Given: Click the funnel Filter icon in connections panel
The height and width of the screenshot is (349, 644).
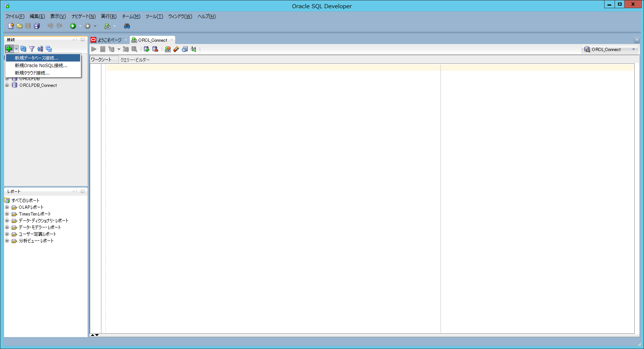Looking at the screenshot, I should pyautogui.click(x=32, y=49).
